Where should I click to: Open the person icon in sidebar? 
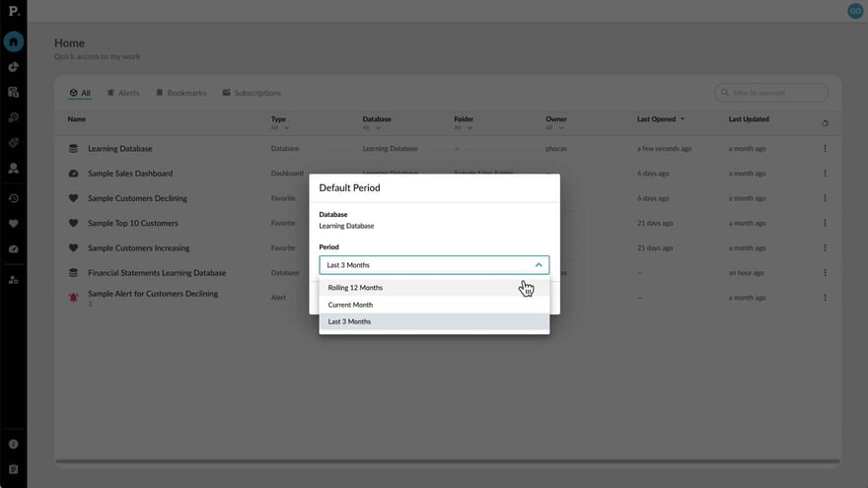13,169
